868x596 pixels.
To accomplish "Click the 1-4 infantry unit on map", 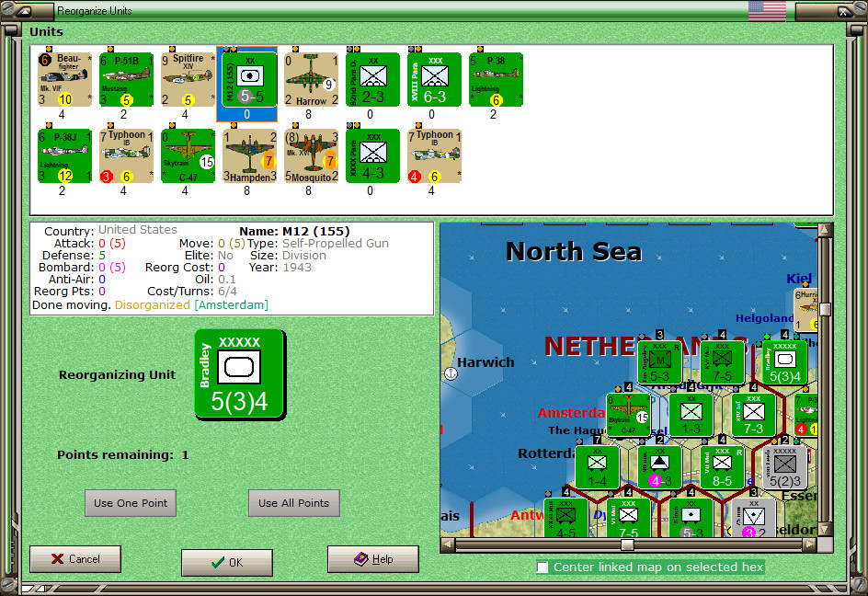I will coord(598,467).
